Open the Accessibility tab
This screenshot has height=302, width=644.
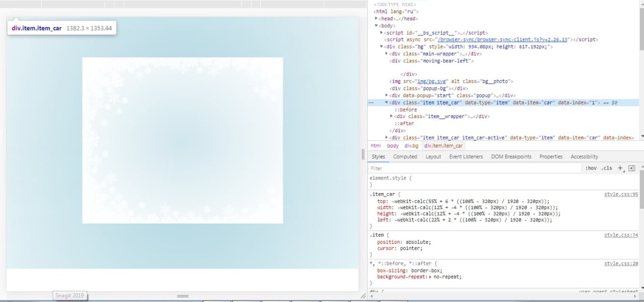[x=584, y=157]
